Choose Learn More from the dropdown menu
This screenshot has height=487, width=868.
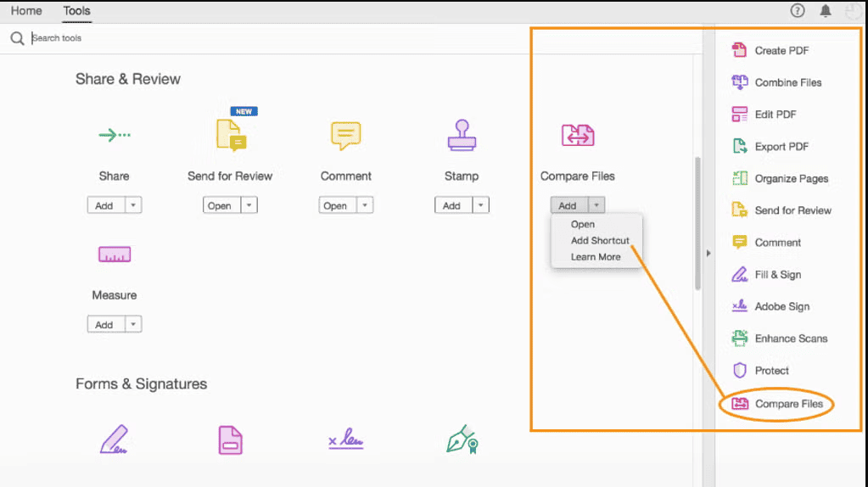coord(596,257)
